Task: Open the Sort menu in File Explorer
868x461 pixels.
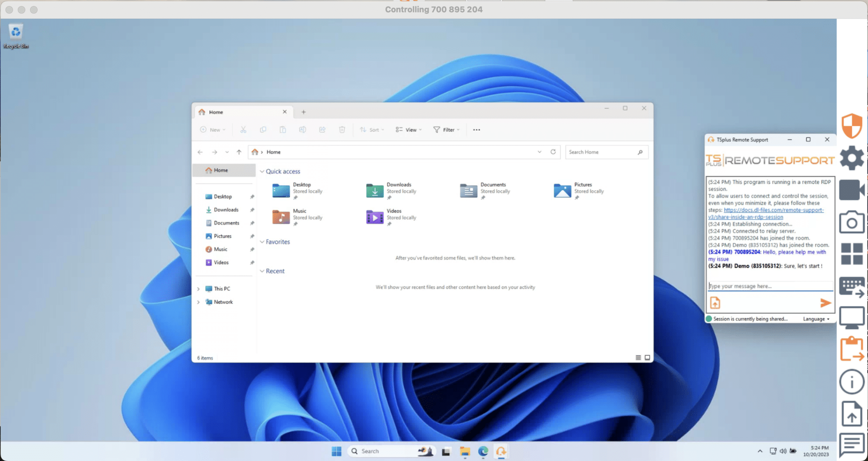Action: (371, 130)
